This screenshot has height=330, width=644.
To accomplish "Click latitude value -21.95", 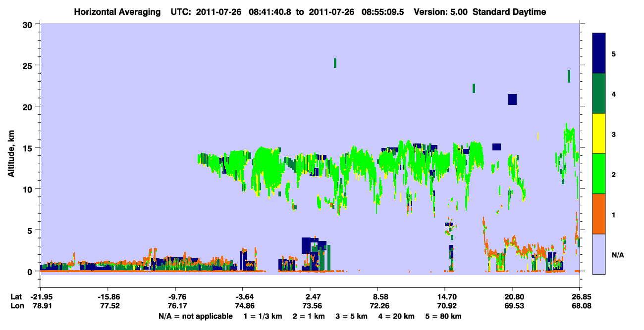I will coord(41,297).
